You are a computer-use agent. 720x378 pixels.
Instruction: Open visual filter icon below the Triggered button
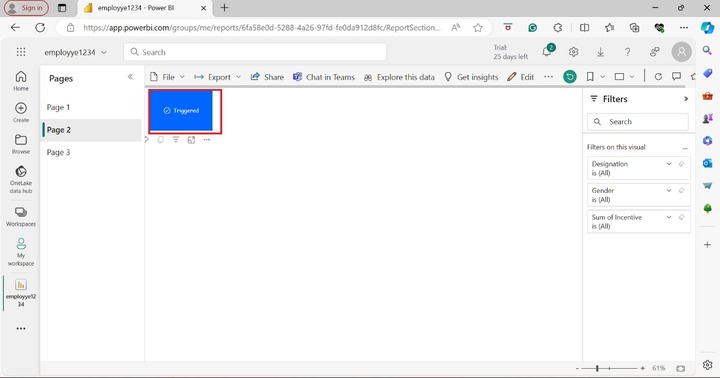click(x=176, y=139)
